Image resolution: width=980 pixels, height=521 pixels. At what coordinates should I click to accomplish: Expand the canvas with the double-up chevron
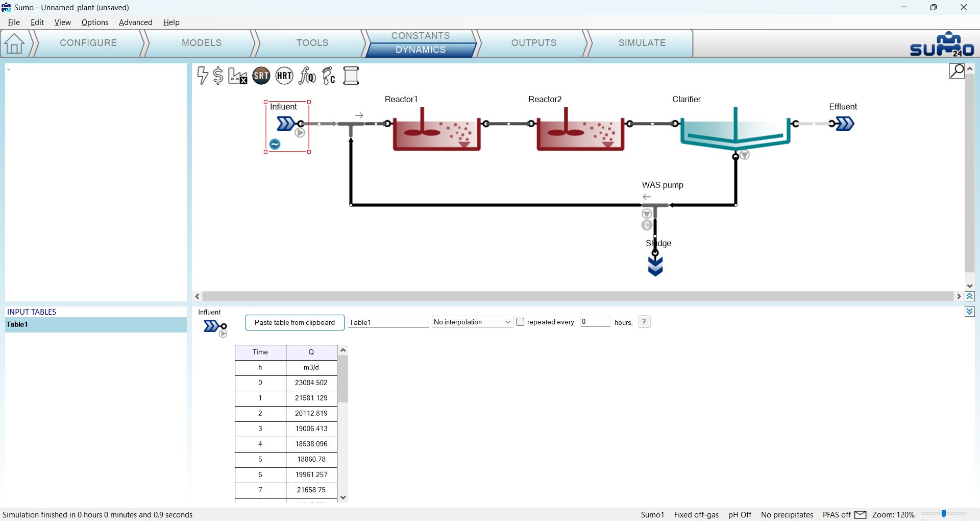click(x=970, y=296)
